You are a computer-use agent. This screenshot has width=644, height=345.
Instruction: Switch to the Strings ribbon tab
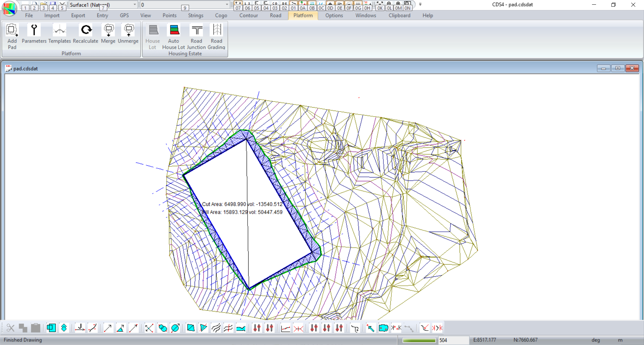tap(196, 15)
